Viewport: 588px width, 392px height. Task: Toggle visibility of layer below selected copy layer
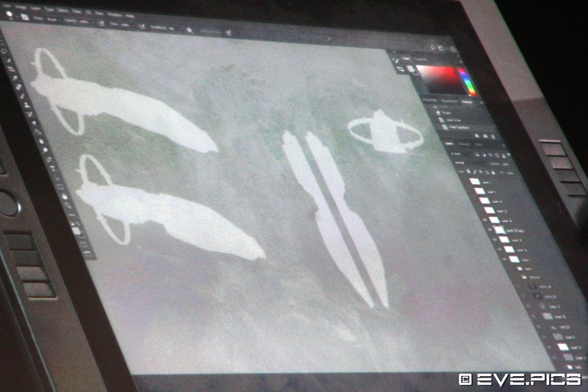coord(495,239)
